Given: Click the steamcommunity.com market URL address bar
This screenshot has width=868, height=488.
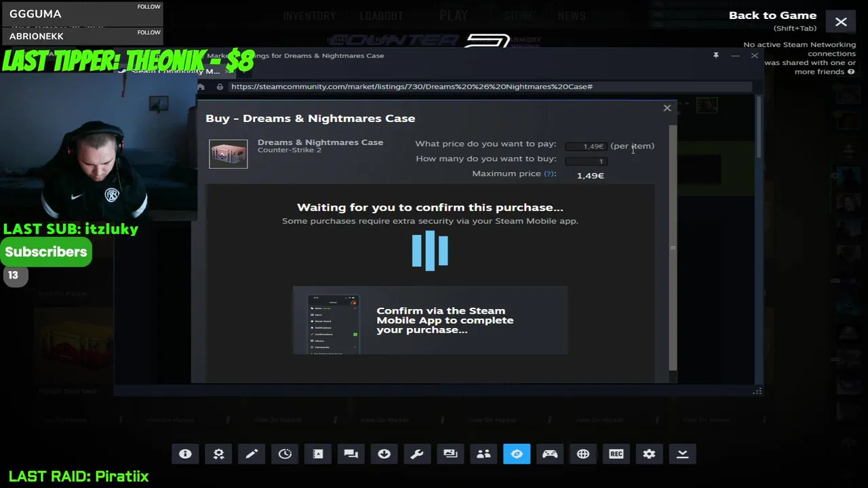Looking at the screenshot, I should tap(490, 87).
